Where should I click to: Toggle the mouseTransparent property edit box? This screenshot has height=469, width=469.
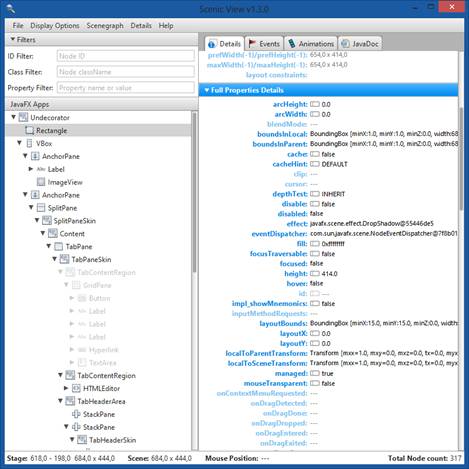tap(315, 383)
